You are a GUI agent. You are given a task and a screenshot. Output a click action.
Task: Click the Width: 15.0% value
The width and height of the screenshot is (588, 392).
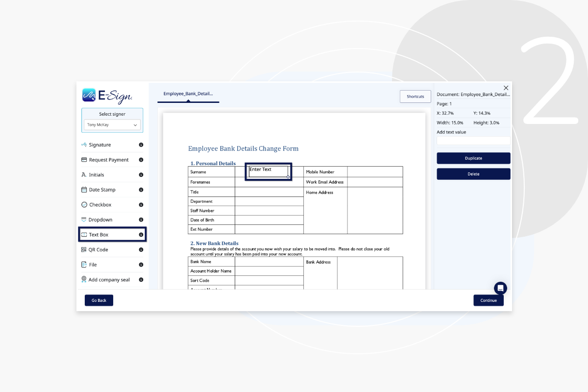pos(450,122)
